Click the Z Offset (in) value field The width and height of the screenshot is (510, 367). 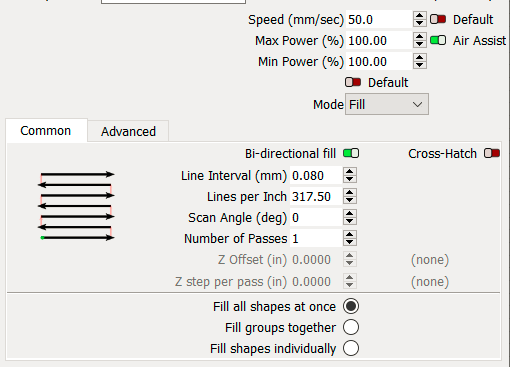click(x=316, y=259)
